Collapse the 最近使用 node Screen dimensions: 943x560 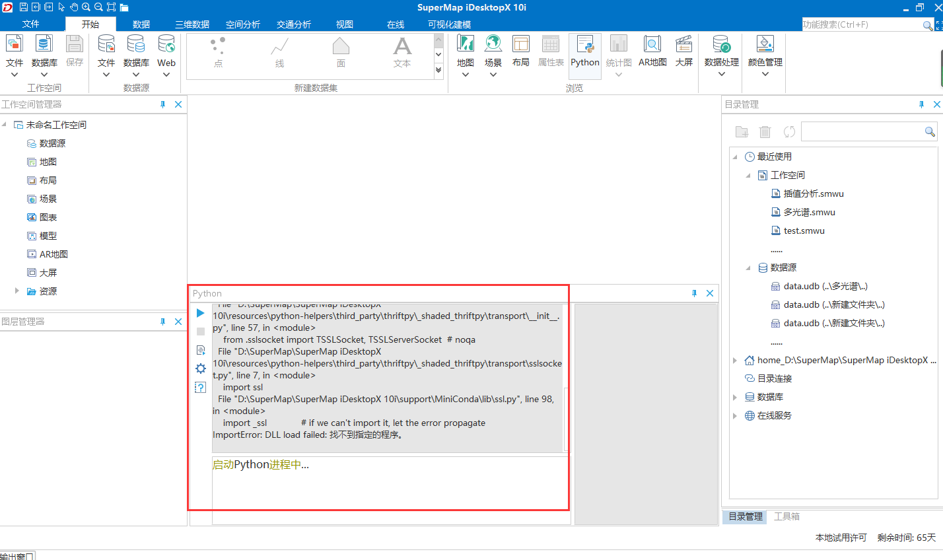tap(735, 157)
